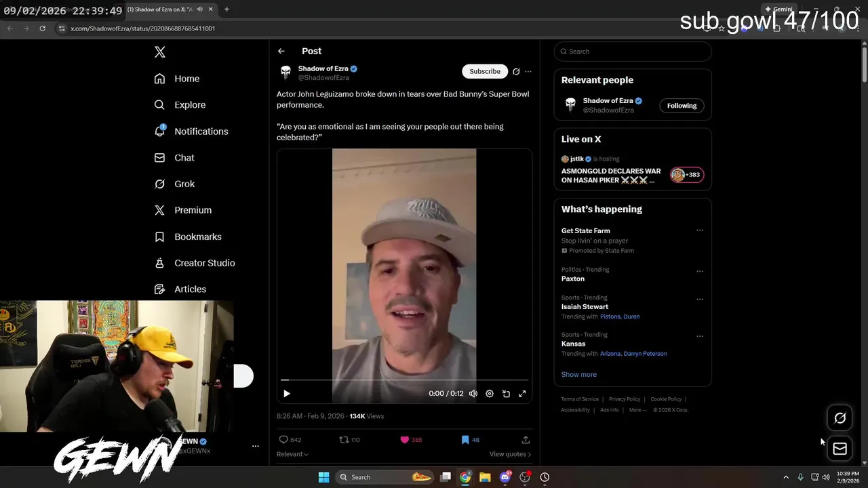Open the floating Grok button
Image resolution: width=868 pixels, height=488 pixels.
coord(840,418)
